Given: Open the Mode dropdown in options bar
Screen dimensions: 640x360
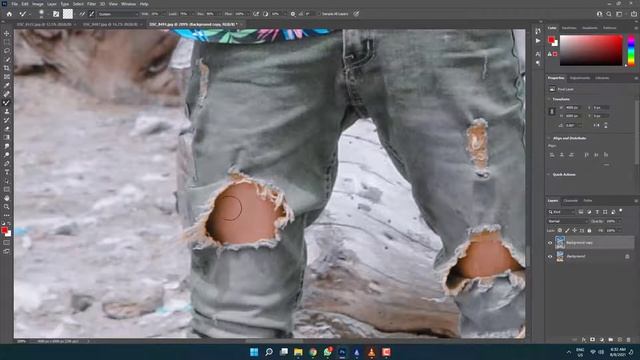Looking at the screenshot, I should (x=118, y=14).
